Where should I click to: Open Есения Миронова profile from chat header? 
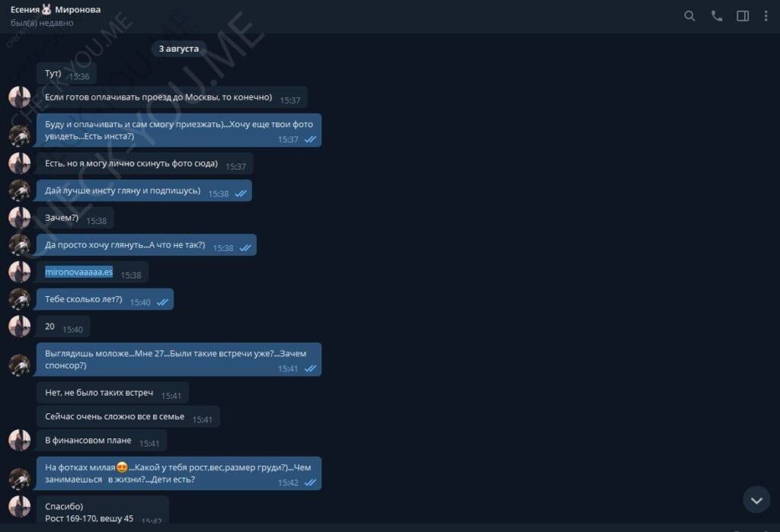(55, 9)
